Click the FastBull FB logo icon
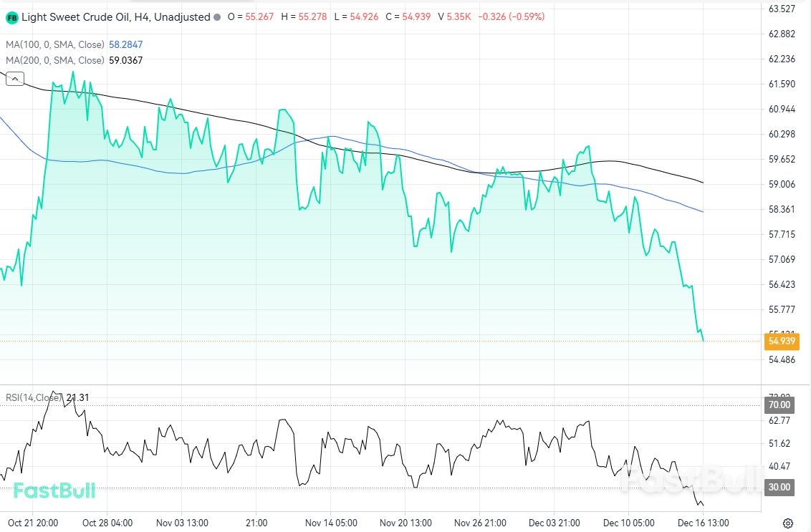The image size is (811, 532). [x=12, y=16]
